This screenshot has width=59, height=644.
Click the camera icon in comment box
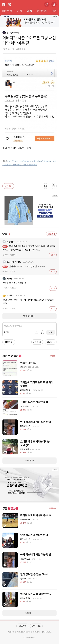click(x=36, y=332)
